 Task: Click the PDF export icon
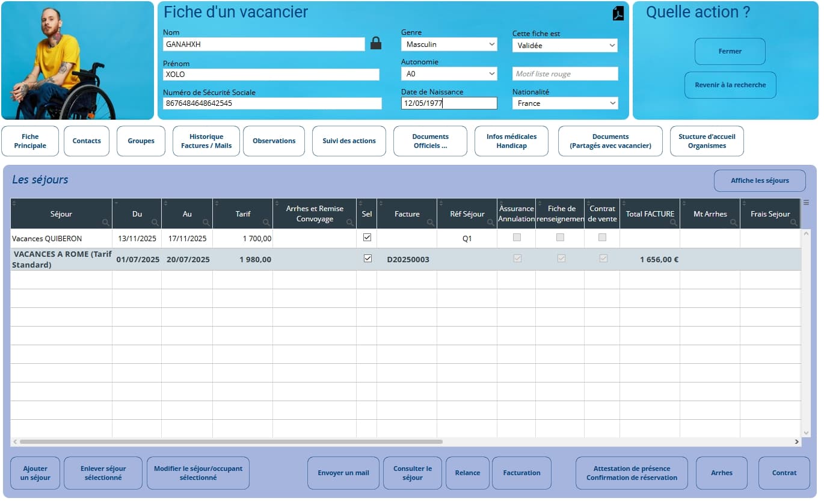pyautogui.click(x=618, y=13)
